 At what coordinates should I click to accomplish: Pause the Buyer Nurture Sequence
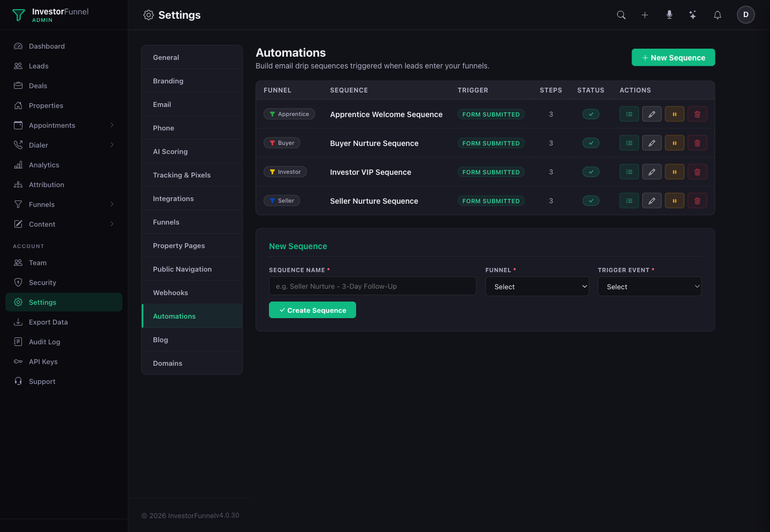(x=675, y=143)
